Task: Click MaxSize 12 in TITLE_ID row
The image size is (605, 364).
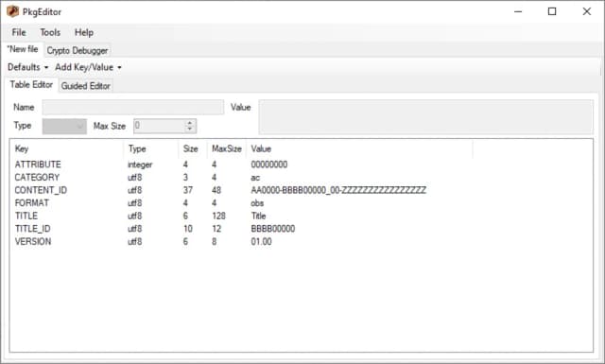Action: [216, 229]
